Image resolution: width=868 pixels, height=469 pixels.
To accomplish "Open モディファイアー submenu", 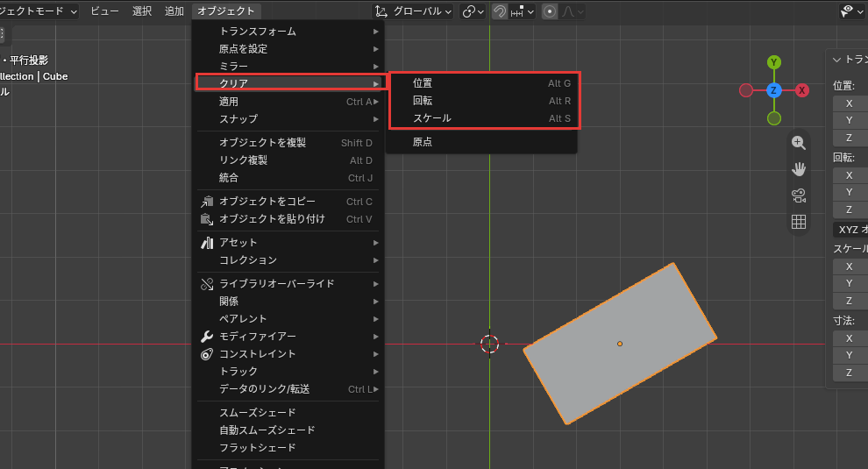I will click(x=288, y=337).
